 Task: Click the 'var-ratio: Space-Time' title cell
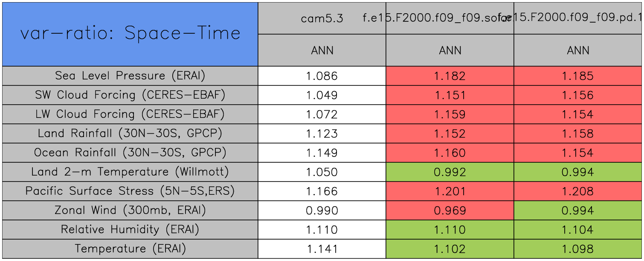tap(130, 34)
